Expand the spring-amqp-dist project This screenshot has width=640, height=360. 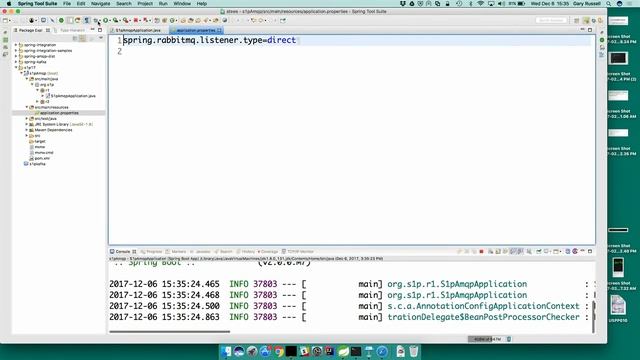point(16,56)
